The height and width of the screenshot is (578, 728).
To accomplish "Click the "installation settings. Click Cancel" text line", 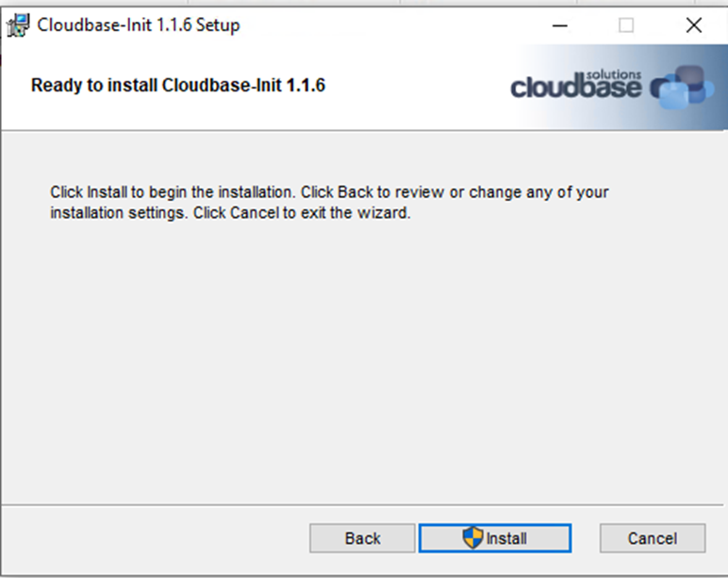I will click(230, 213).
